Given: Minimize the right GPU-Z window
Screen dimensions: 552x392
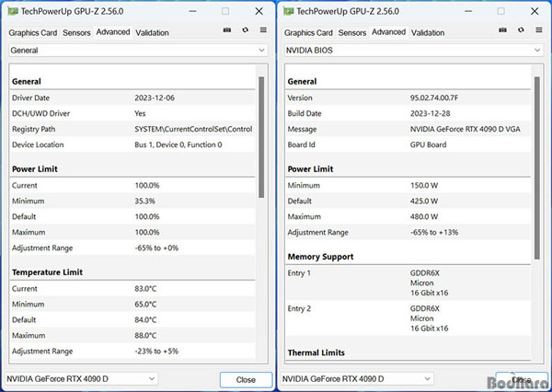Looking at the screenshot, I should coord(468,11).
